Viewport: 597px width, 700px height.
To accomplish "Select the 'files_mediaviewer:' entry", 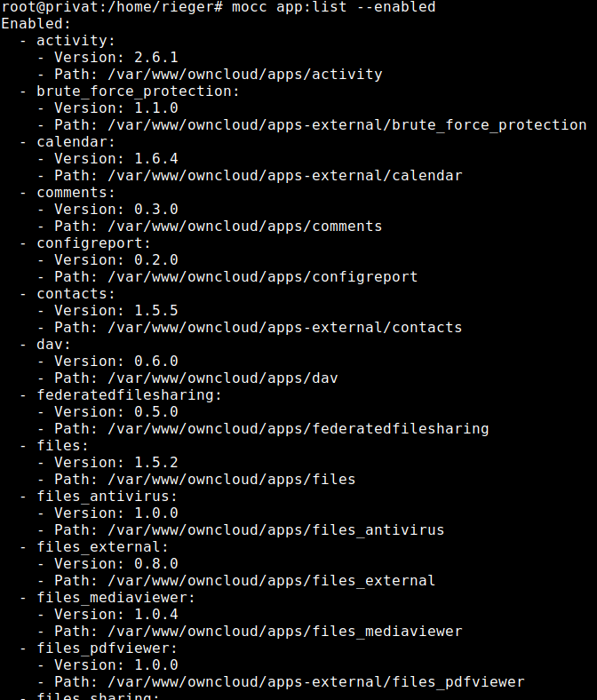I will [116, 598].
